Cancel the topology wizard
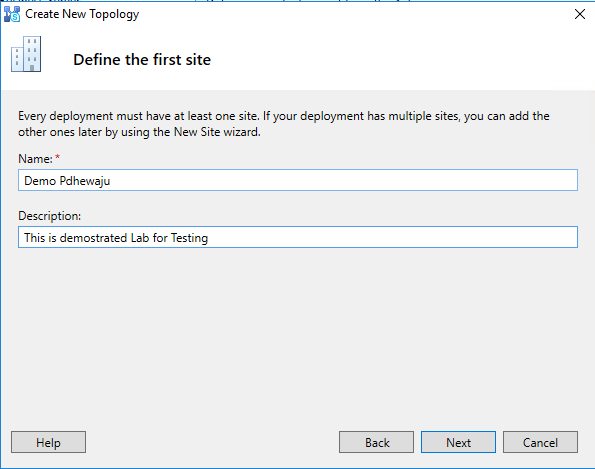Image resolution: width=595 pixels, height=469 pixels. pos(540,442)
